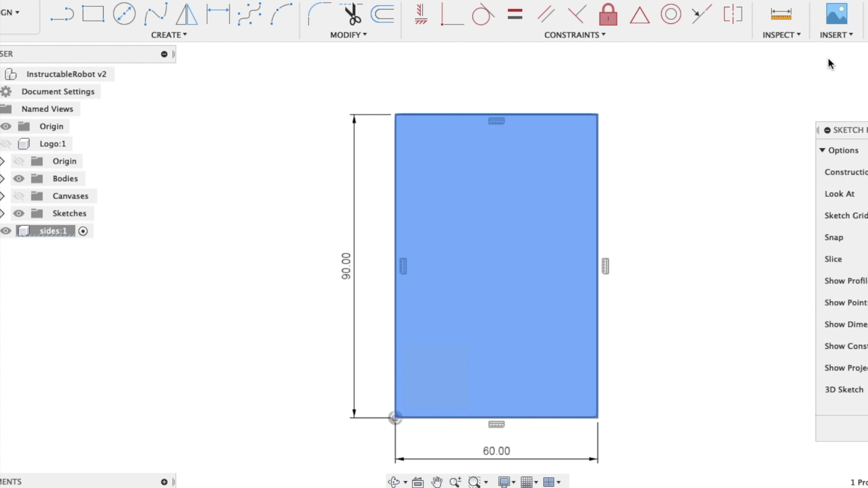Toggle the sides:1 activate radio button
Viewport: 868px width, 488px height.
pyautogui.click(x=83, y=231)
